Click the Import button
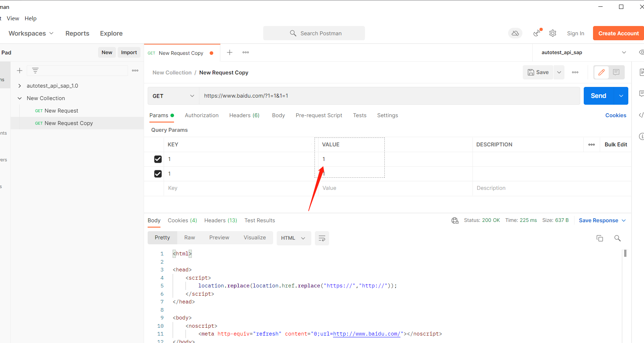644x343 pixels. tap(129, 52)
